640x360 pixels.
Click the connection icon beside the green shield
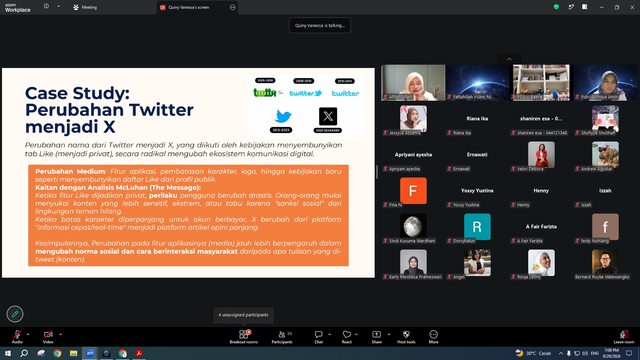571,7
